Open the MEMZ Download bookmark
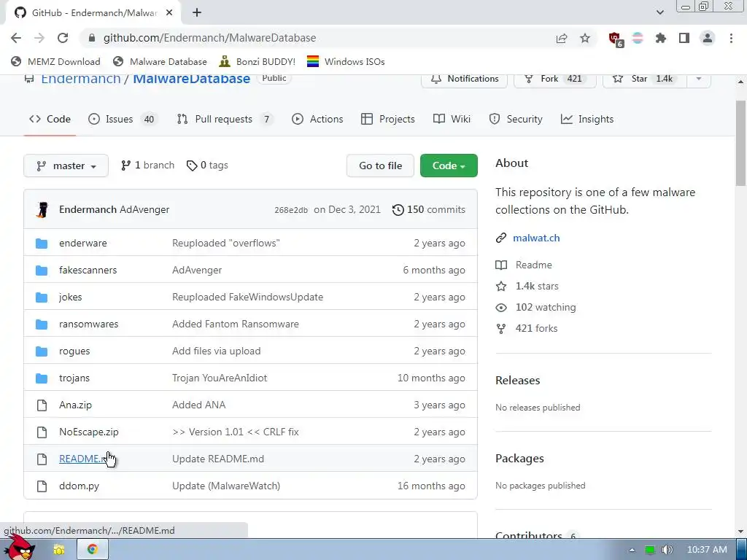Viewport: 747px width, 560px height. coord(55,61)
